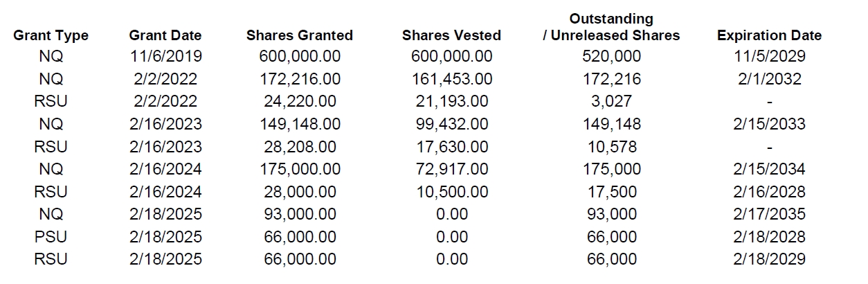Click the 99,432.00 shares vested cell
Image resolution: width=868 pixels, height=284 pixels.
point(451,124)
